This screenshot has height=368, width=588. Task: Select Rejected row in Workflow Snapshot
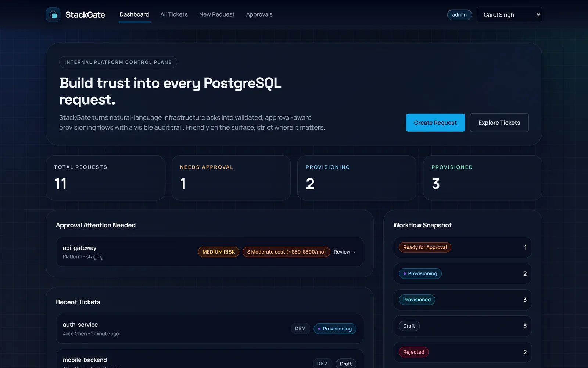463,352
